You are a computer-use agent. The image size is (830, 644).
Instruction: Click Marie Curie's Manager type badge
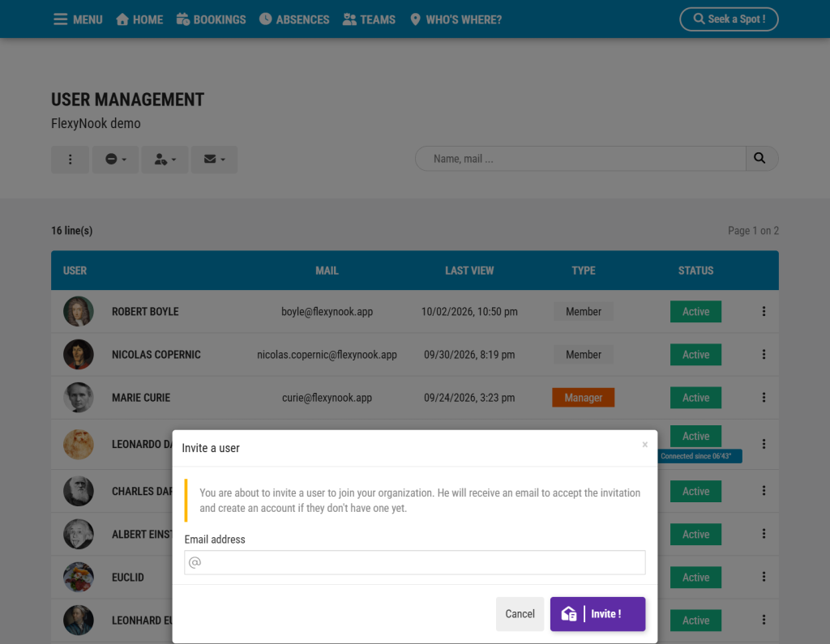[x=584, y=398]
